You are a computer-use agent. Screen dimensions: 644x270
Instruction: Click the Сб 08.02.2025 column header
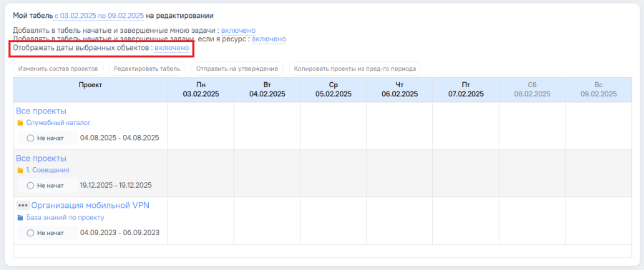(x=532, y=90)
